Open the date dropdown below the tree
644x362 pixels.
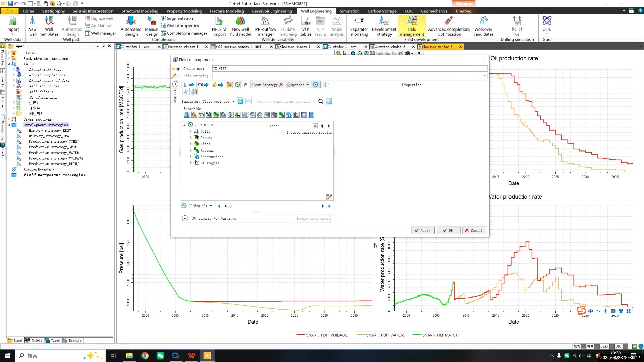[211, 206]
